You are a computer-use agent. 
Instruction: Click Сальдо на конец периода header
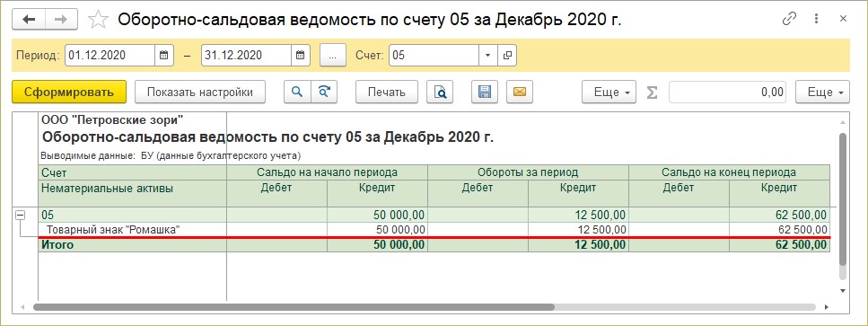pyautogui.click(x=729, y=172)
